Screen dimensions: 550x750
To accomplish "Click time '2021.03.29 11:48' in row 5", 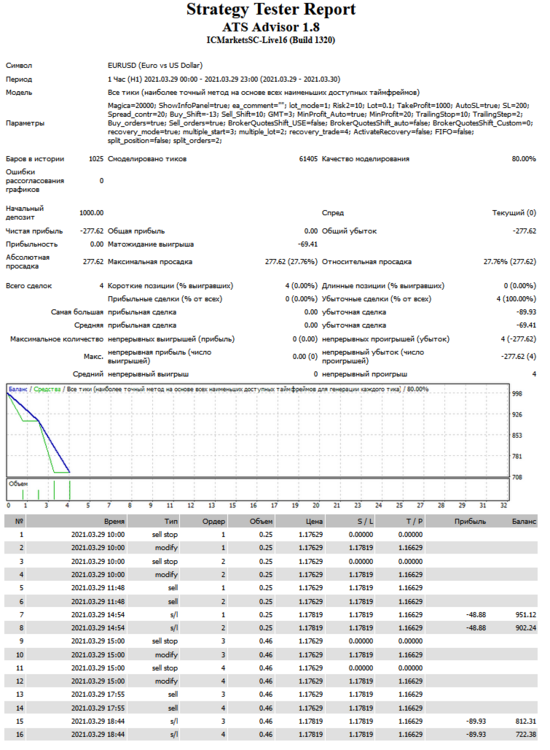I will pyautogui.click(x=98, y=588).
